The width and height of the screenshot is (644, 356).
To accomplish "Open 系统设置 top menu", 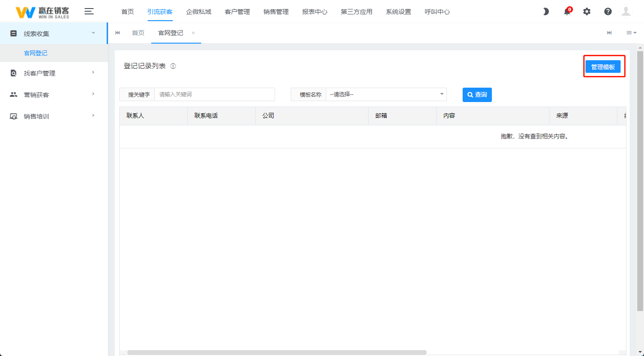I will point(398,12).
